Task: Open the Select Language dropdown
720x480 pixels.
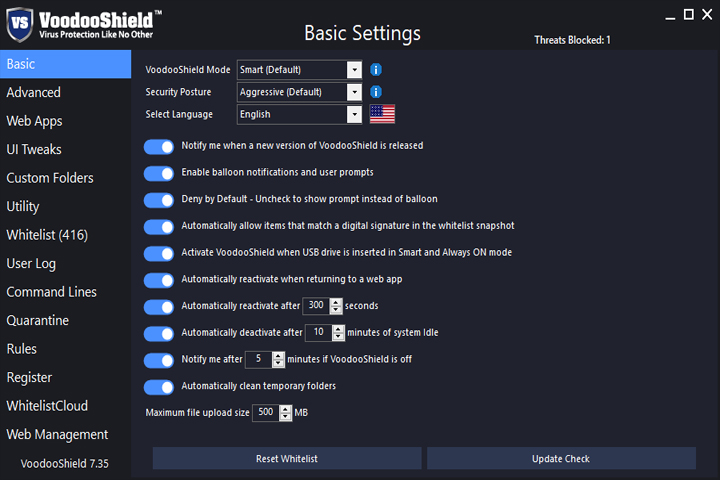Action: click(354, 114)
